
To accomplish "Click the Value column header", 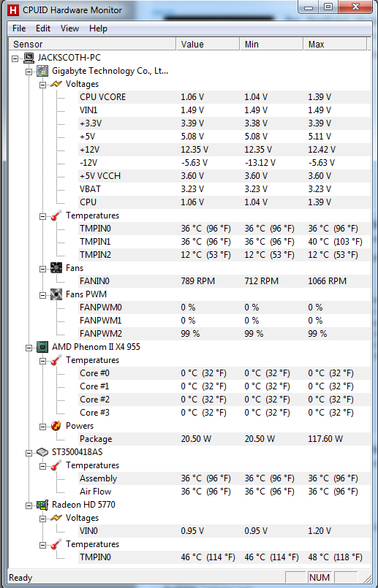I will point(208,45).
